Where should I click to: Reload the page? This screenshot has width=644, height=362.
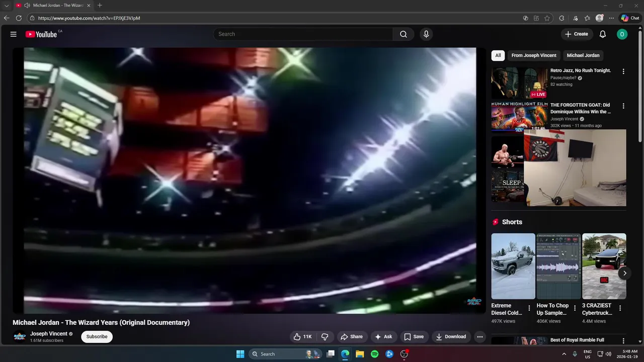[19, 18]
